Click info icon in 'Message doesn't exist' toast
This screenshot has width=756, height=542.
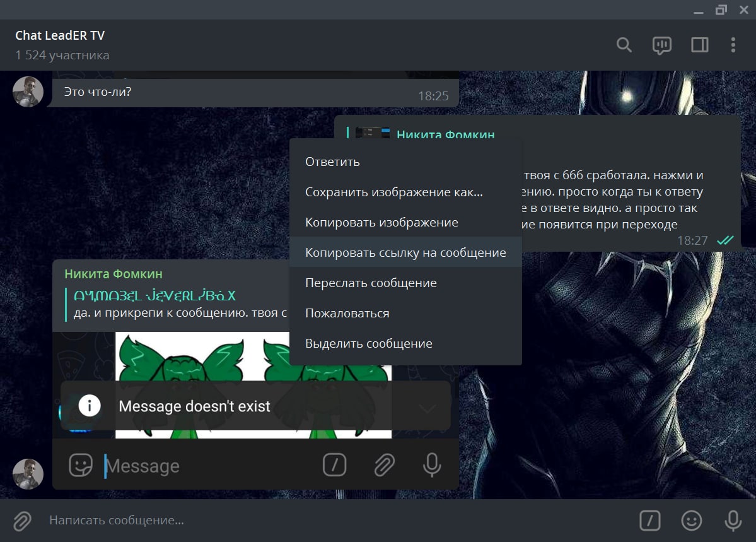click(x=89, y=406)
